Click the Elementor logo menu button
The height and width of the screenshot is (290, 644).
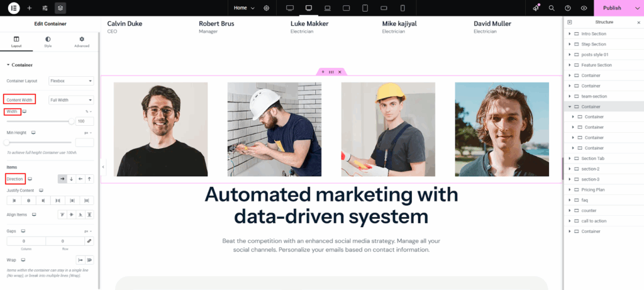click(x=14, y=8)
